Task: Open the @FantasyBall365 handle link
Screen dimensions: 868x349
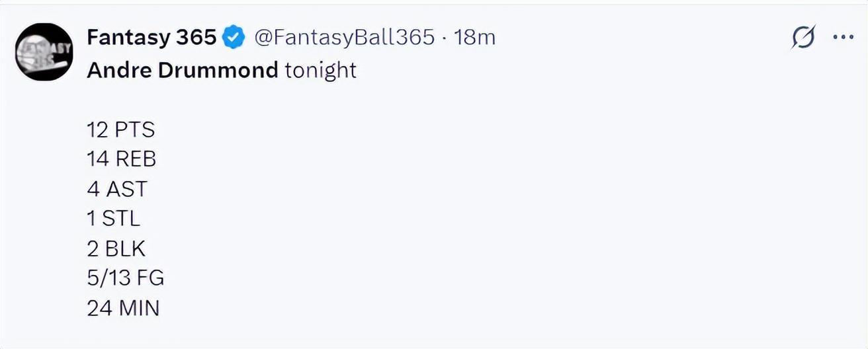Action: click(344, 38)
